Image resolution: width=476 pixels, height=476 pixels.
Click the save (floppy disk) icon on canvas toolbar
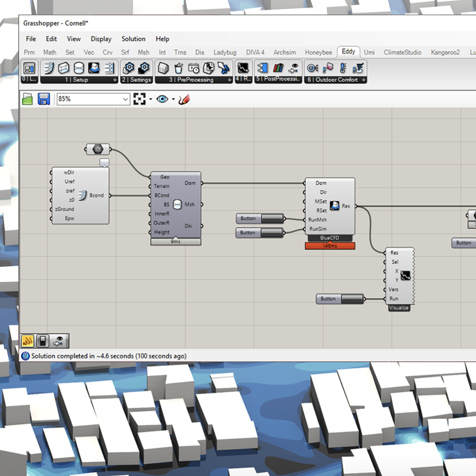[44, 99]
